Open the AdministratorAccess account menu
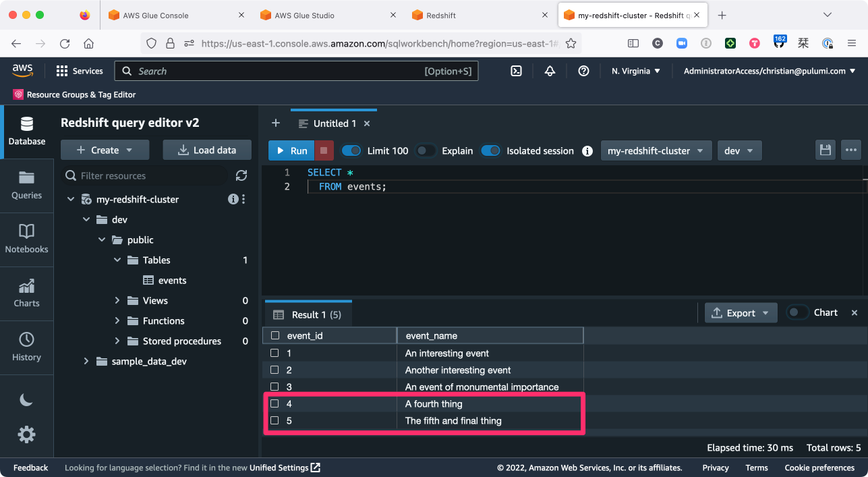 click(x=770, y=71)
